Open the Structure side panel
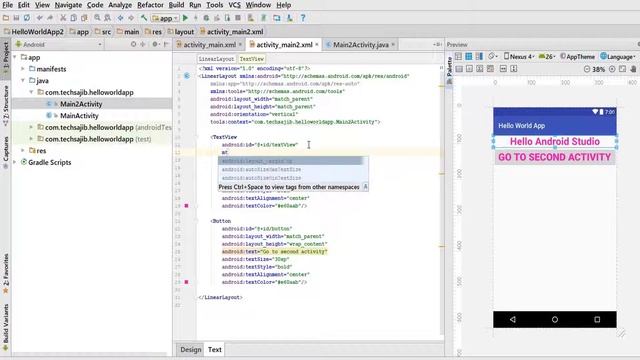Viewport: 640px width, 360px height. tap(6, 105)
